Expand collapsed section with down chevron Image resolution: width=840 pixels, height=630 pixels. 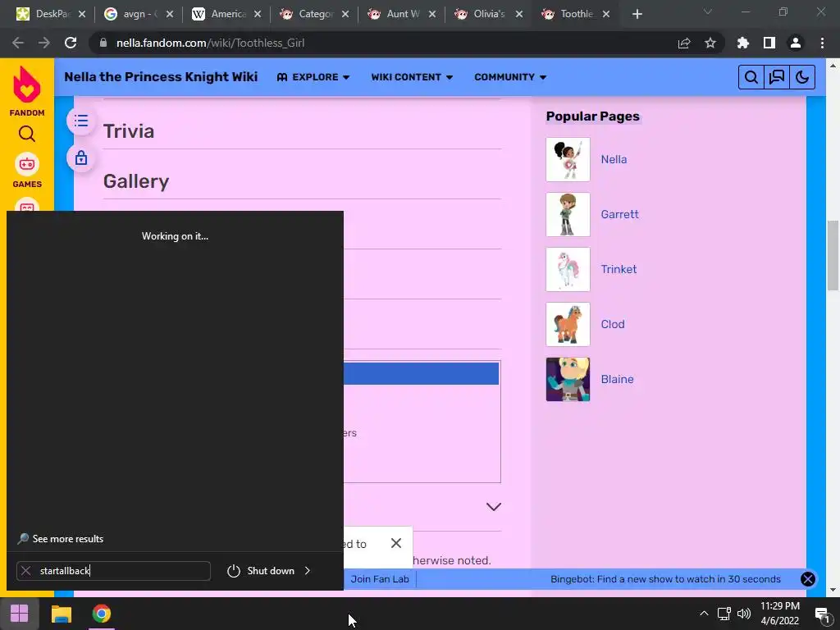[493, 507]
